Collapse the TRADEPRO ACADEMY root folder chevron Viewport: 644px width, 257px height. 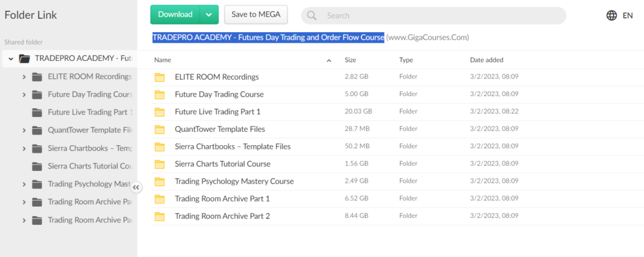(x=11, y=58)
